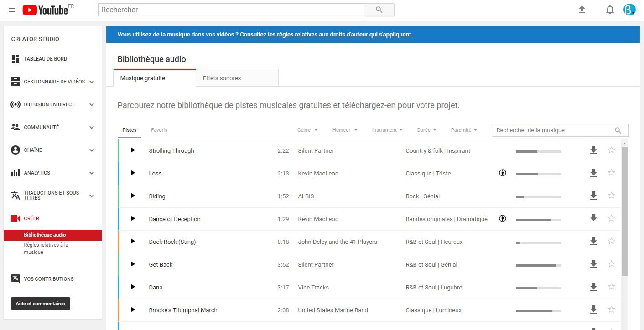Click the track list vertical scrollbar
The height and width of the screenshot is (330, 644).
[x=625, y=211]
